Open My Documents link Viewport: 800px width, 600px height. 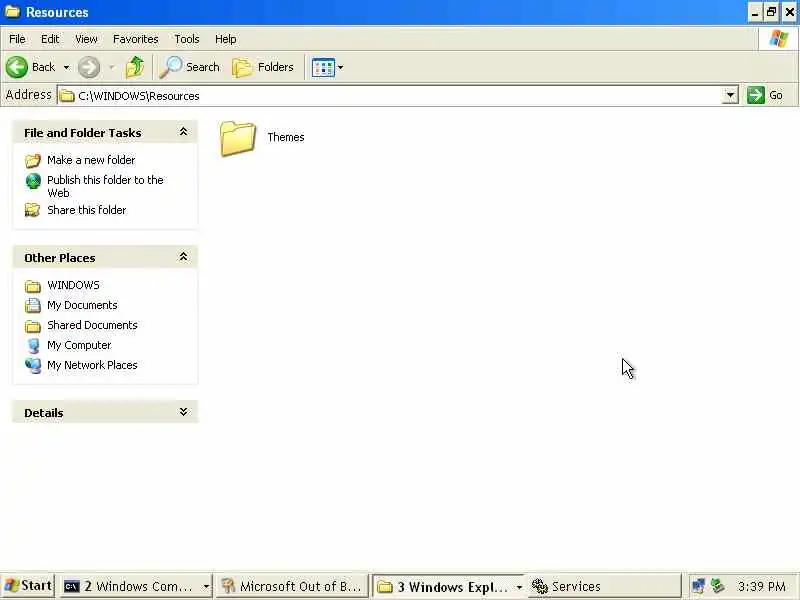[82, 305]
